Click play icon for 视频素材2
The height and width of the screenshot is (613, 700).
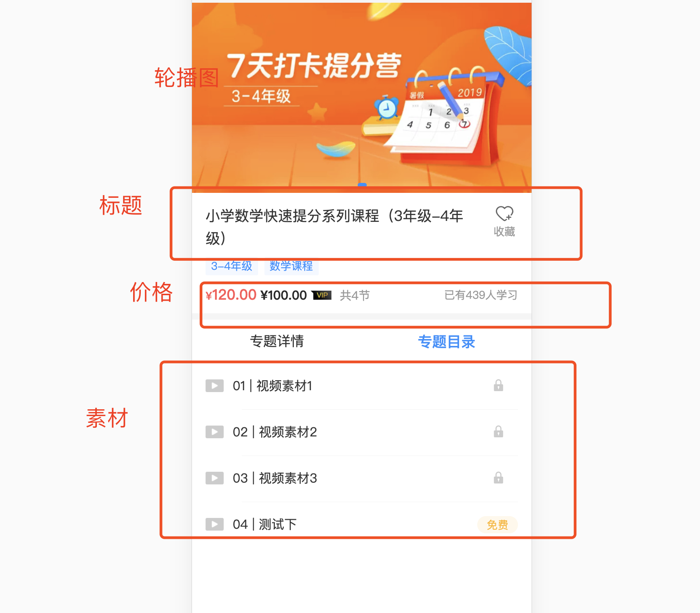pyautogui.click(x=215, y=432)
